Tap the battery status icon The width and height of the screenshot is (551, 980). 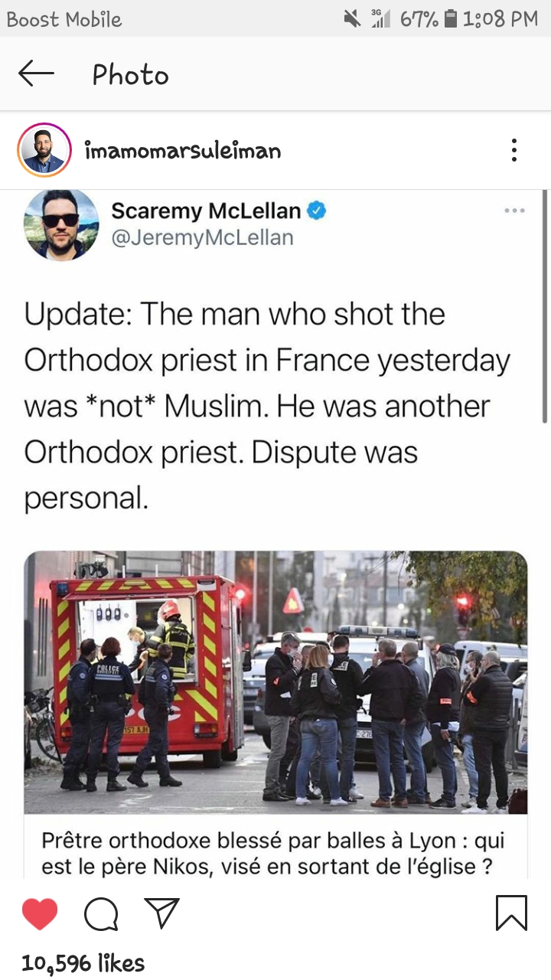tap(452, 18)
